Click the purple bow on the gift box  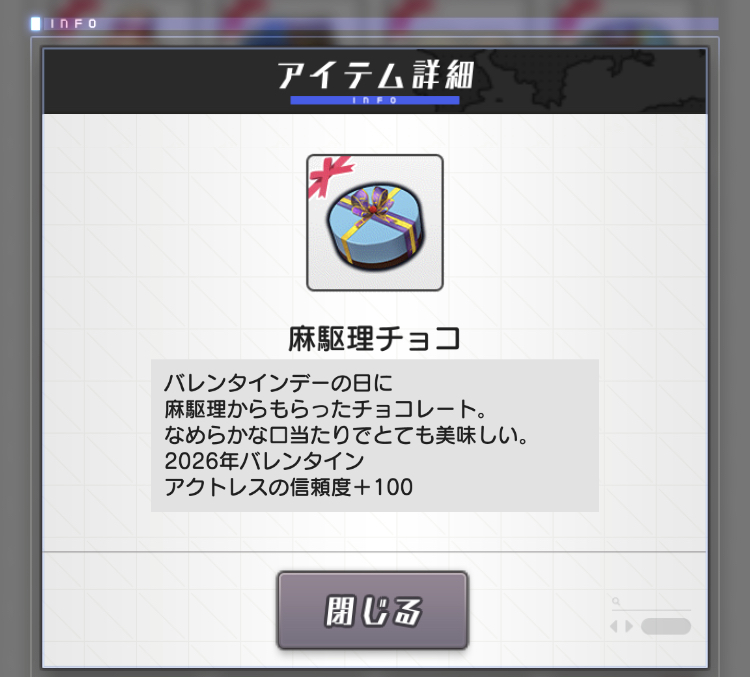(371, 202)
